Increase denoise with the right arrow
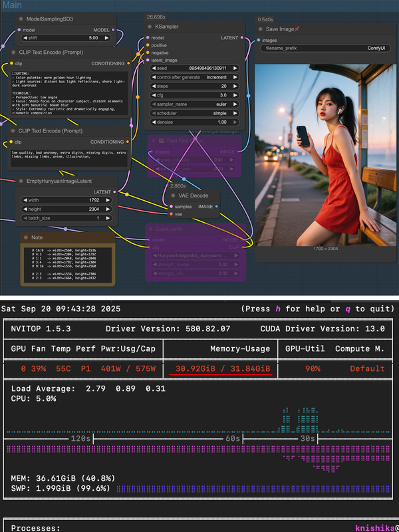Image resolution: width=399 pixels, height=532 pixels. [235, 122]
